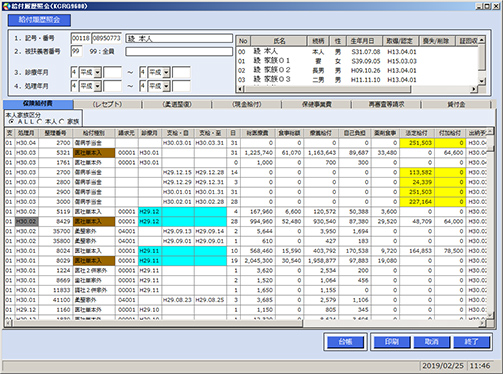This screenshot has width=503, height=374.
Task: Select member row 01 家族01
Action: point(357,61)
